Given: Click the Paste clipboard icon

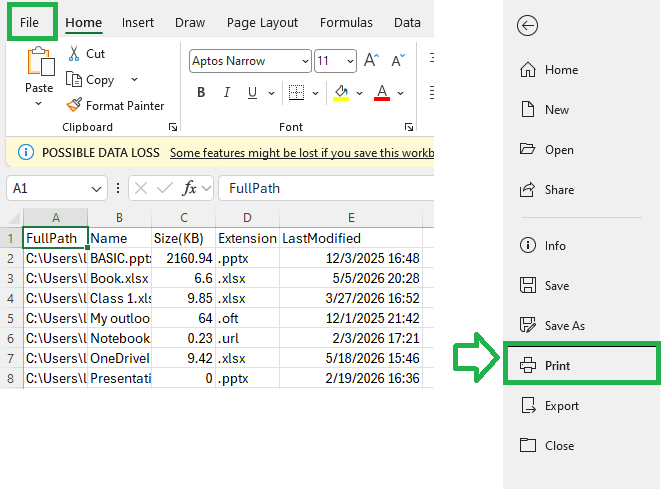Looking at the screenshot, I should pyautogui.click(x=40, y=62).
